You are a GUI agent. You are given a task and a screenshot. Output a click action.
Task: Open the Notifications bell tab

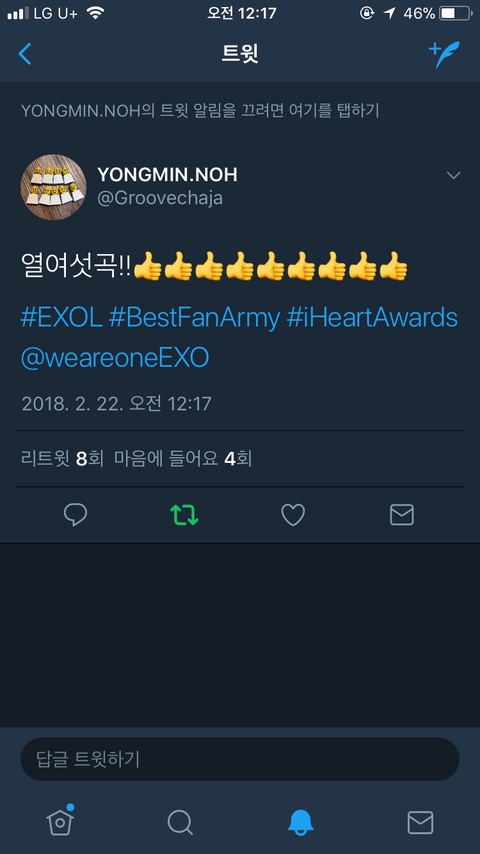300,822
